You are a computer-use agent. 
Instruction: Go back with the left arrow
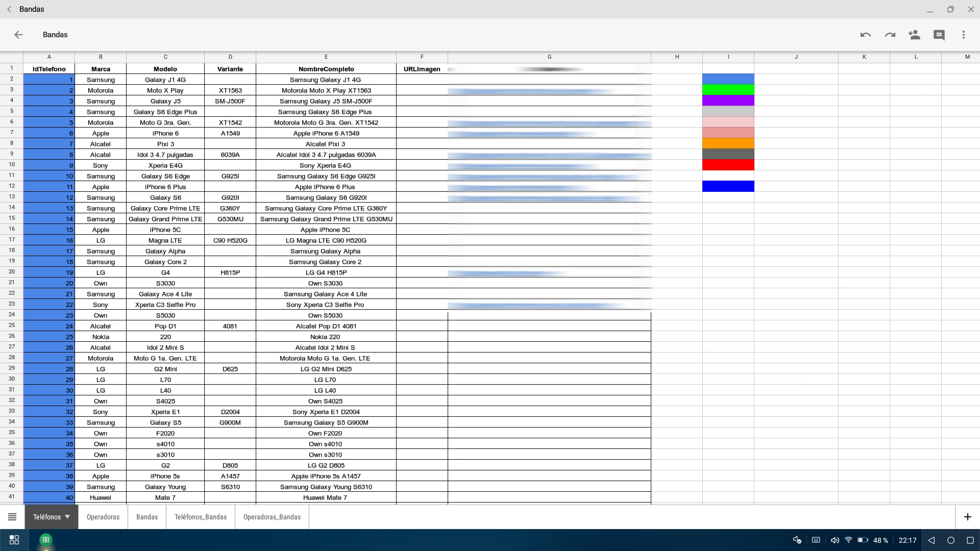click(x=18, y=35)
